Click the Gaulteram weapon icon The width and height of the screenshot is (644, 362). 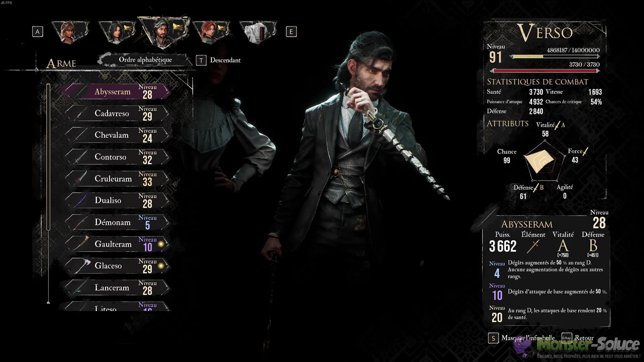click(x=81, y=244)
